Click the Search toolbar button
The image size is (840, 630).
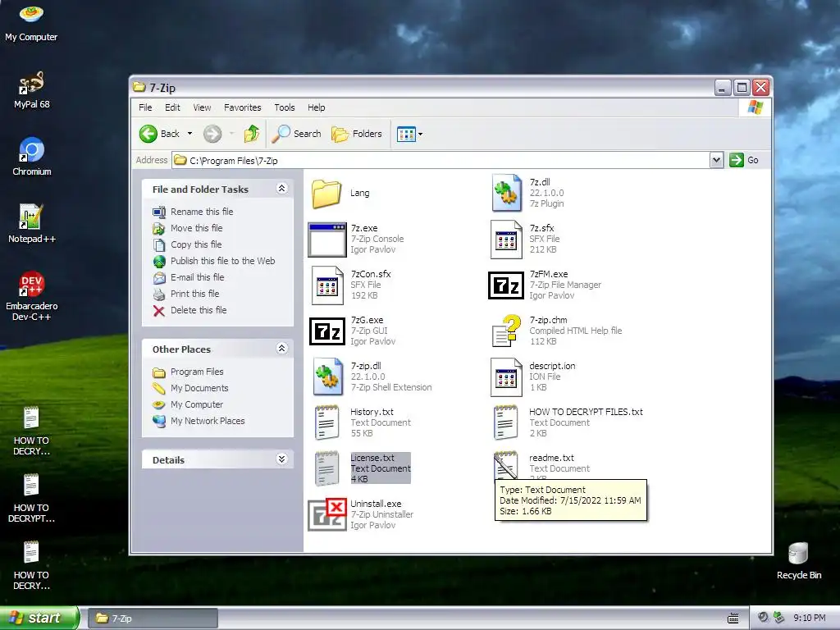296,134
